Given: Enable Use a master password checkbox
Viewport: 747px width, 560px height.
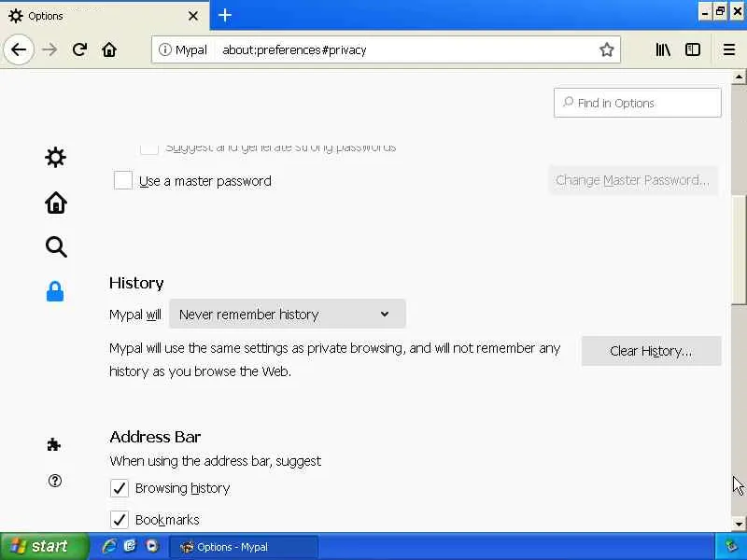Looking at the screenshot, I should [123, 180].
